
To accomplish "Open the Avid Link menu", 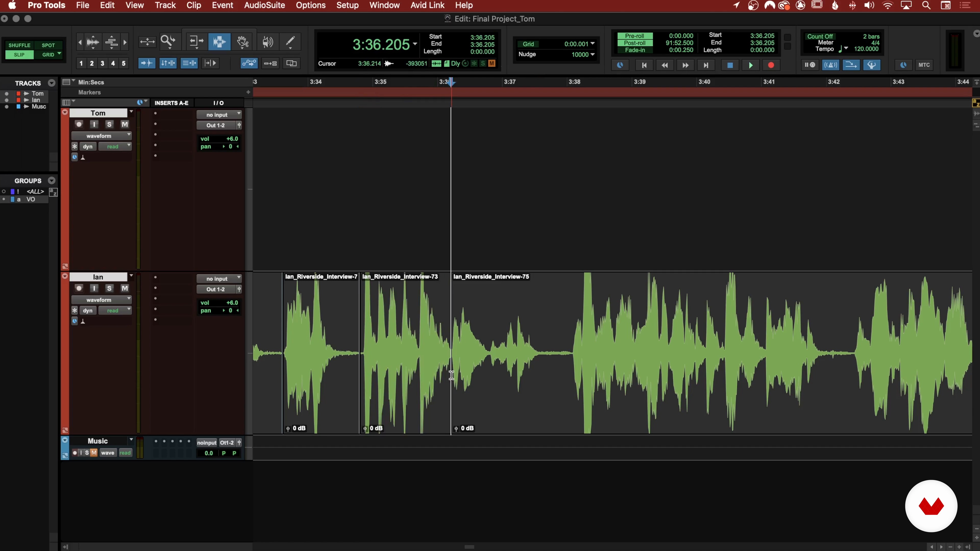I will coord(427,5).
